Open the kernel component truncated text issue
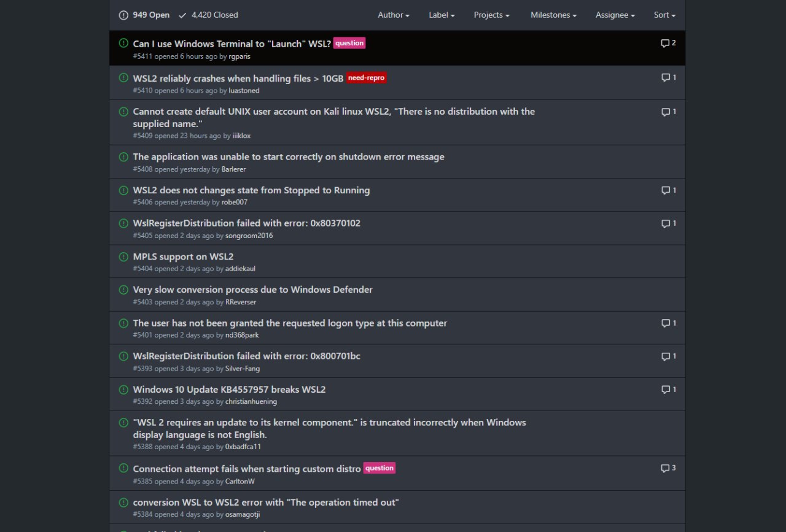The image size is (786, 532). click(329, 428)
